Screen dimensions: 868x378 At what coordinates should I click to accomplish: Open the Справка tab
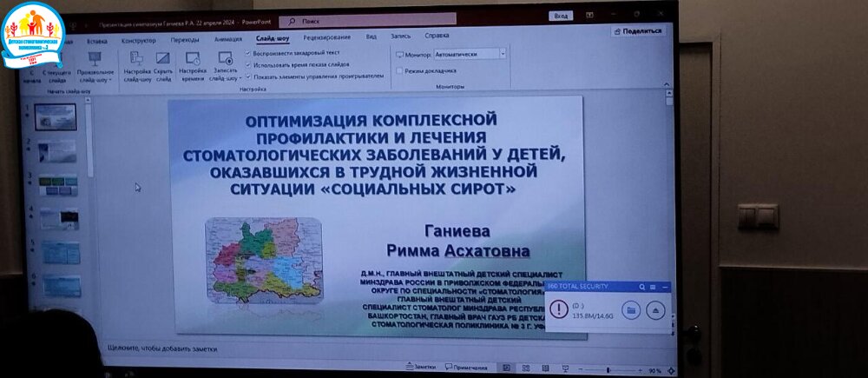pos(437,36)
